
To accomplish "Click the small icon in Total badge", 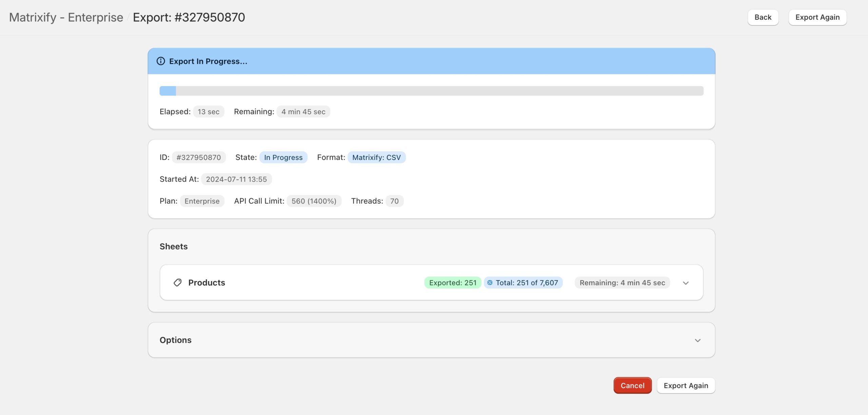I will [x=490, y=282].
